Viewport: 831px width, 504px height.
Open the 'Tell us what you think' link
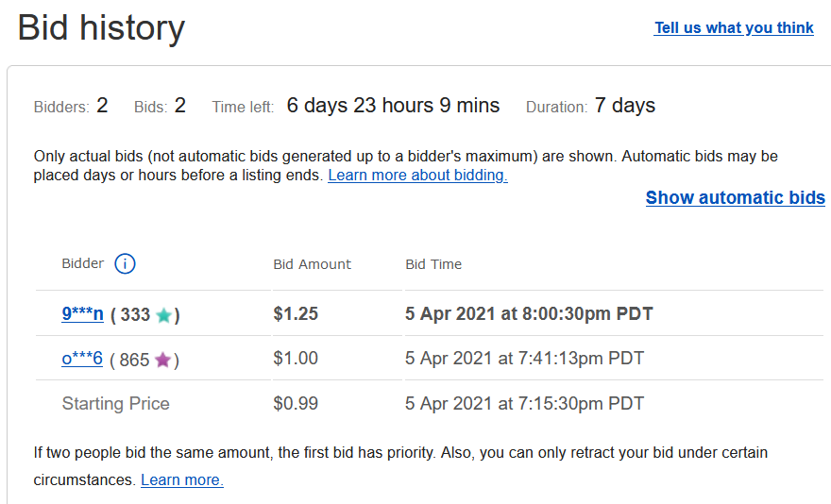click(x=734, y=28)
